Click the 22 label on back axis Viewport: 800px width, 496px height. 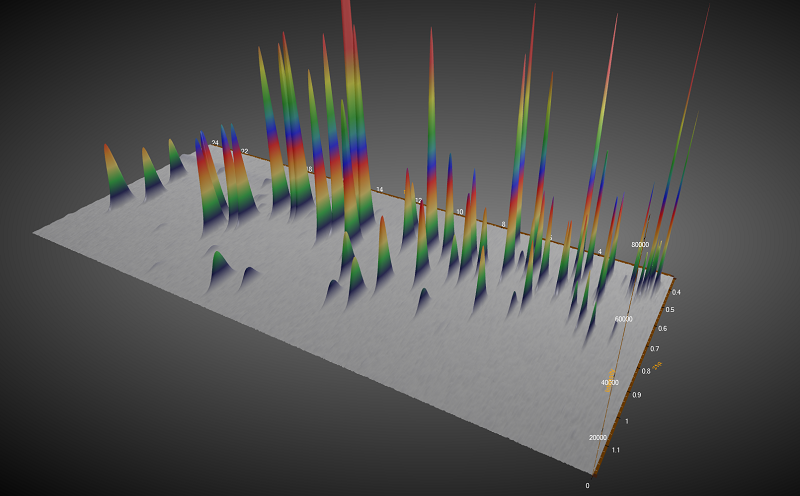pos(243,152)
